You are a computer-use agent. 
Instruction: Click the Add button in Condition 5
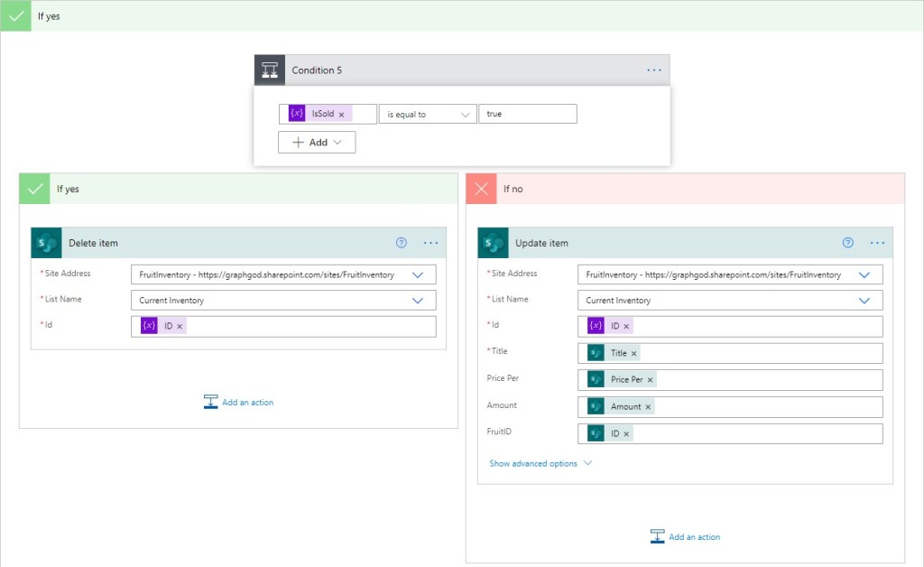(x=317, y=143)
